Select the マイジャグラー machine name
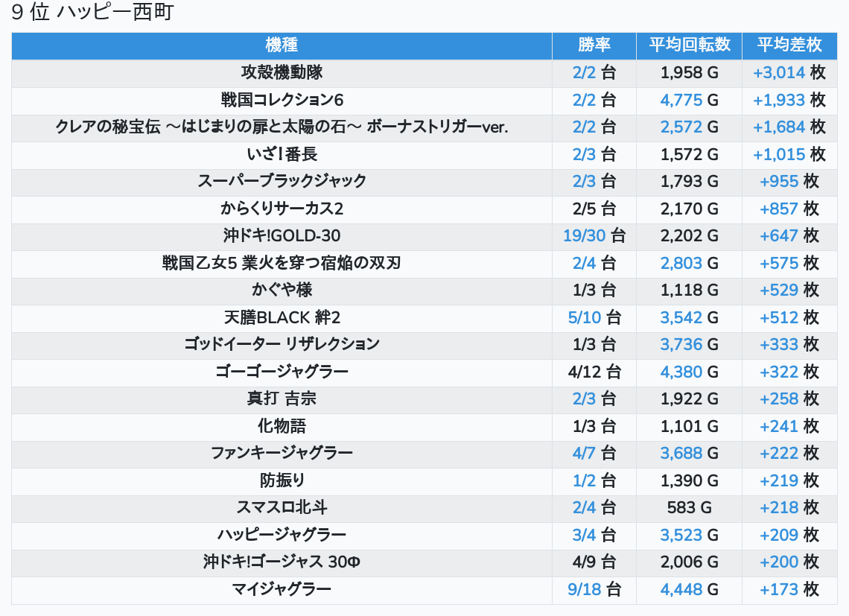Image resolution: width=849 pixels, height=616 pixels. pos(282,589)
